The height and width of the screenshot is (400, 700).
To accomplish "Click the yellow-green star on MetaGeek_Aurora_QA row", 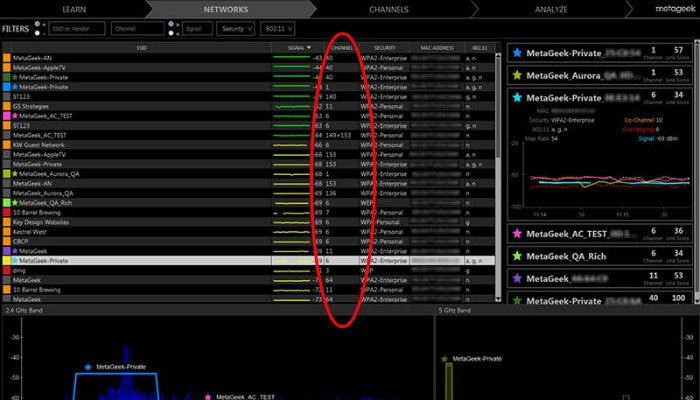I will 14,174.
